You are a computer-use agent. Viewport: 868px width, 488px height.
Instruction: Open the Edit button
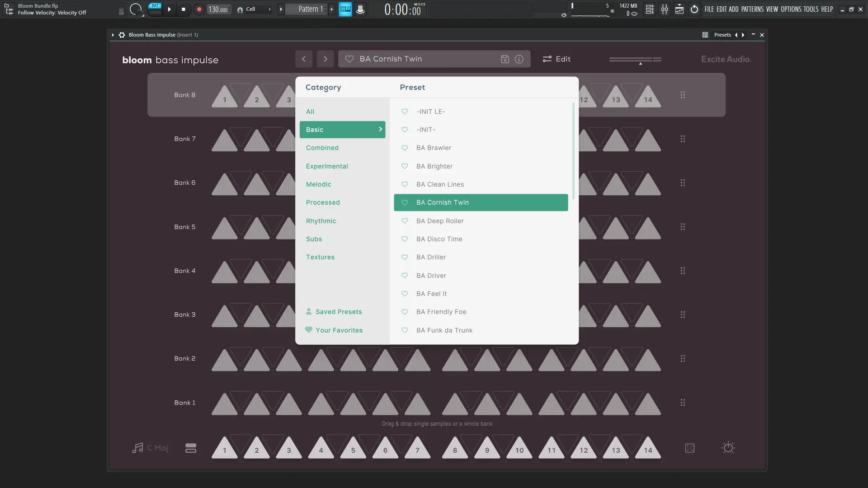[x=557, y=59]
